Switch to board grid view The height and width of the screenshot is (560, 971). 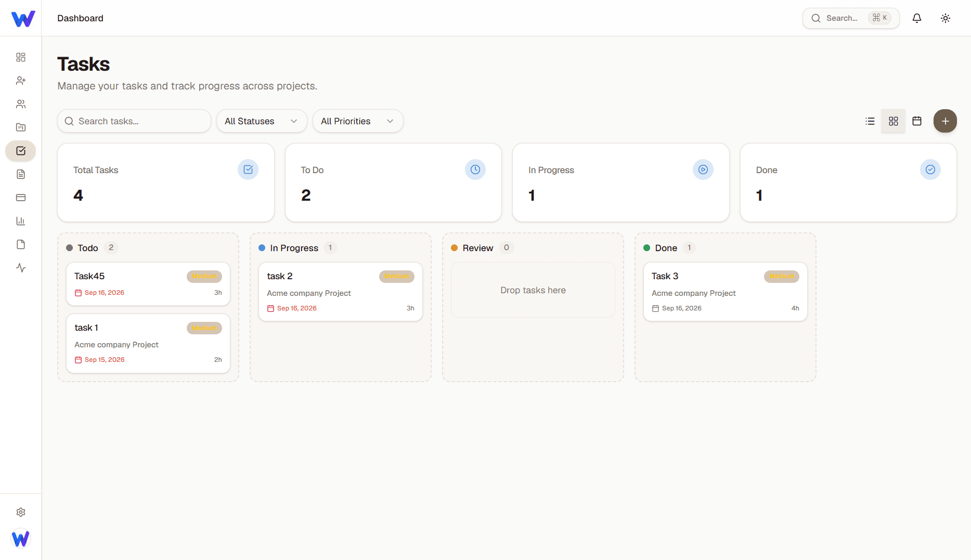tap(894, 121)
